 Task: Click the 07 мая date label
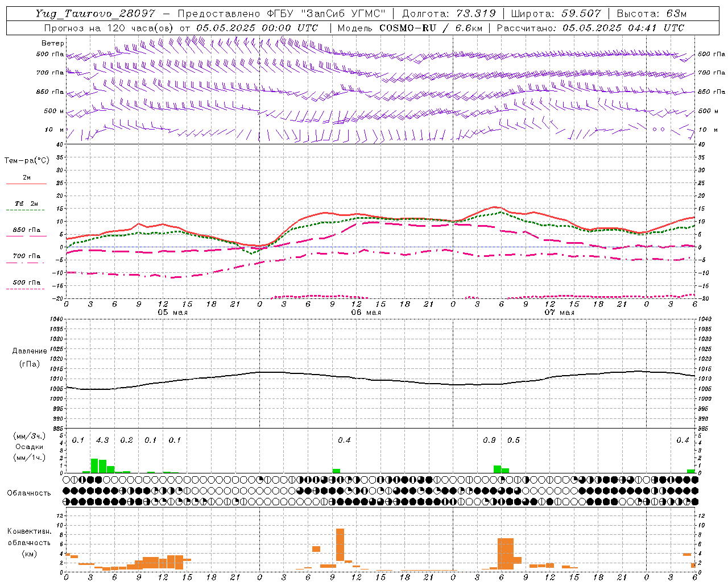[559, 313]
